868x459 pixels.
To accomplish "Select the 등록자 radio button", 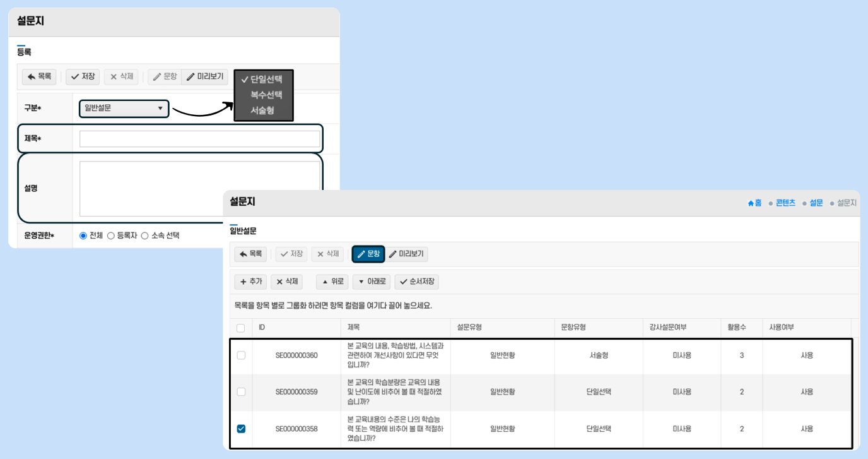I will coord(111,235).
